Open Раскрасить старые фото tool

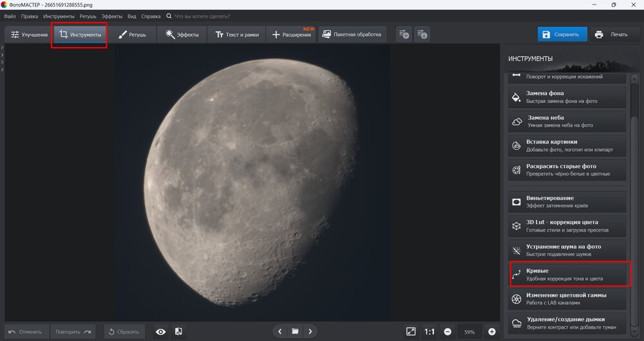[x=567, y=170]
